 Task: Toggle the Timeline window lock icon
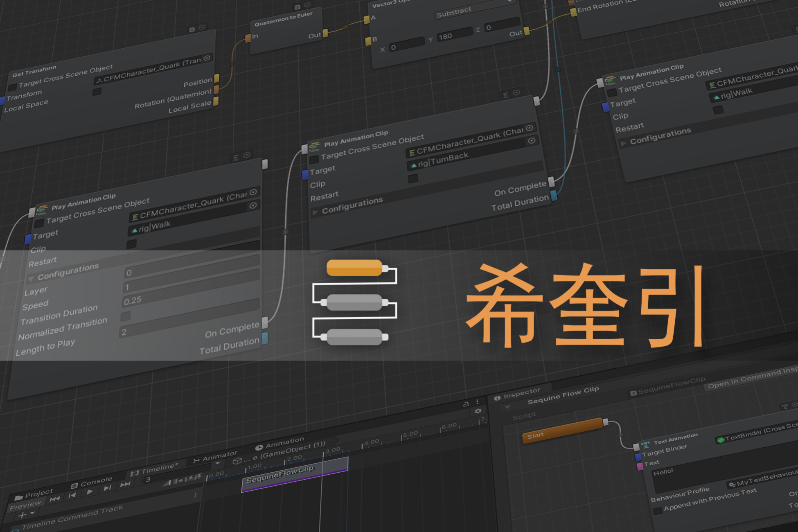[x=466, y=404]
